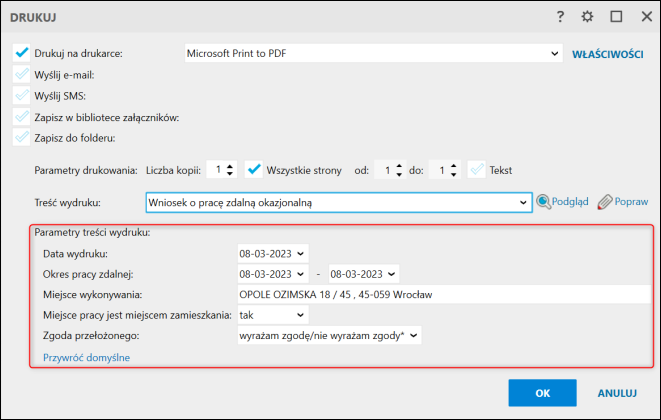661x420 pixels.
Task: Click the help question mark icon
Action: pos(562,16)
